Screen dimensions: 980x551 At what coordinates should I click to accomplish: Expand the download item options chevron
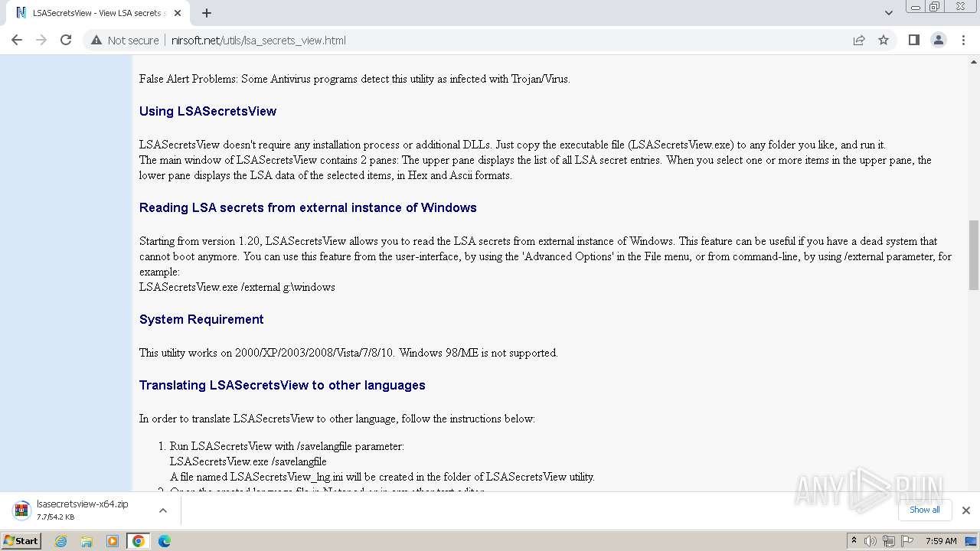coord(163,510)
